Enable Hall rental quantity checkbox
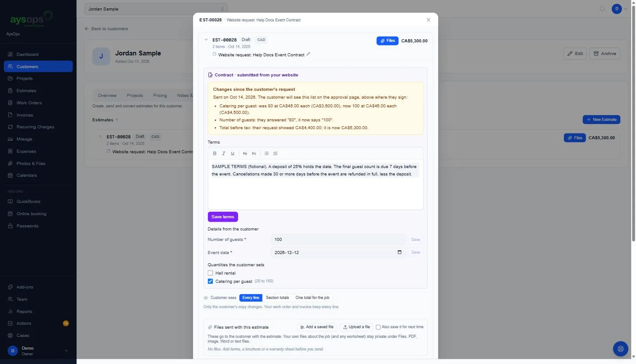The image size is (636, 364). [211, 273]
